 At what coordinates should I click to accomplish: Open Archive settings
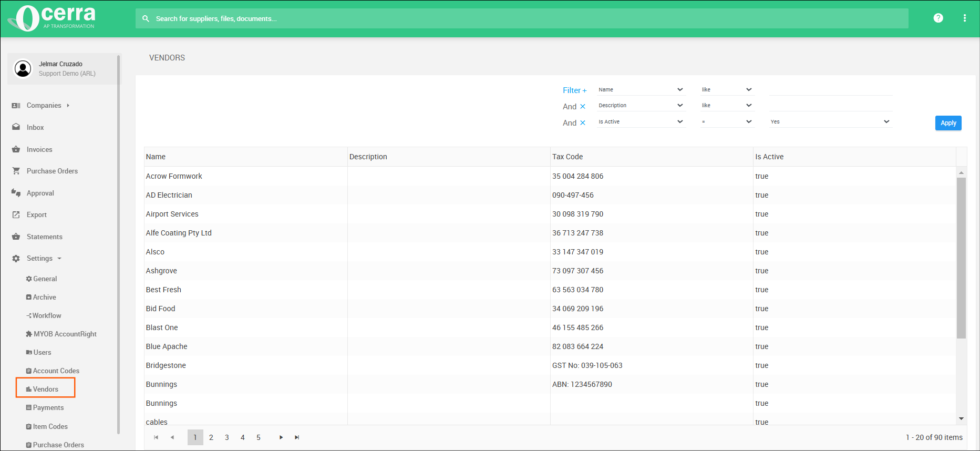(41, 298)
